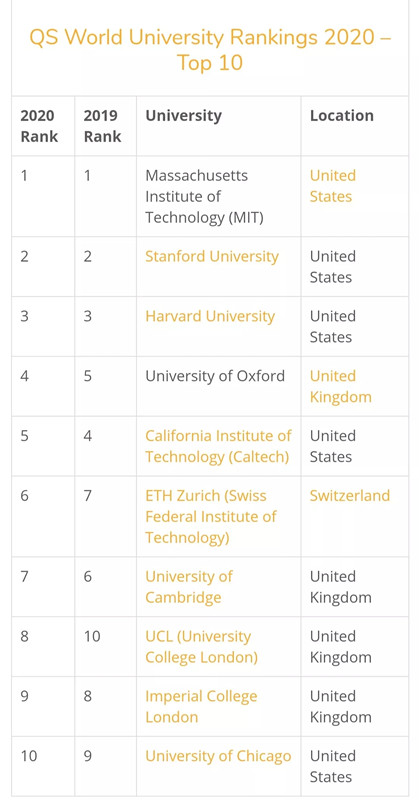Click the 2019 rank 10 cell for UCL
This screenshot has width=419, height=800.
(106, 646)
